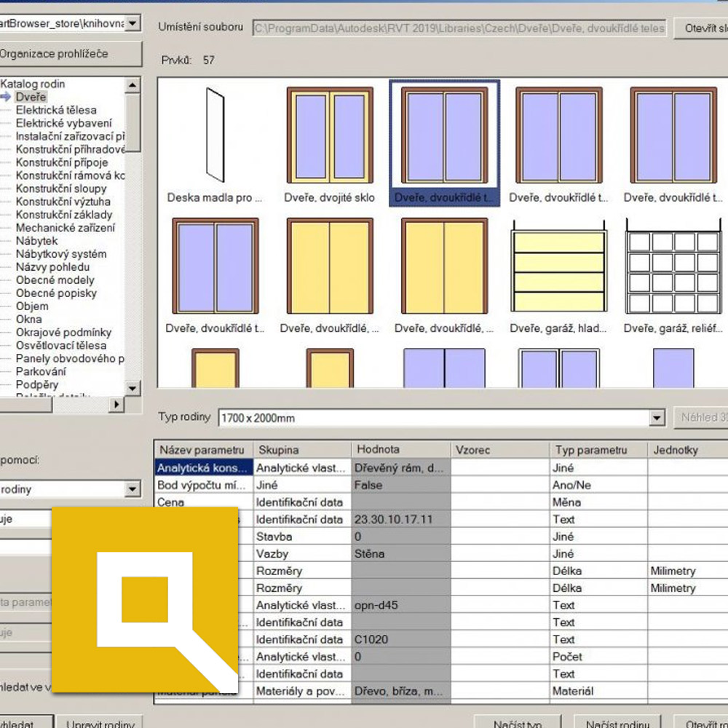Click the Skupina column header
Viewport: 728px width, 728px height.
[x=302, y=449]
